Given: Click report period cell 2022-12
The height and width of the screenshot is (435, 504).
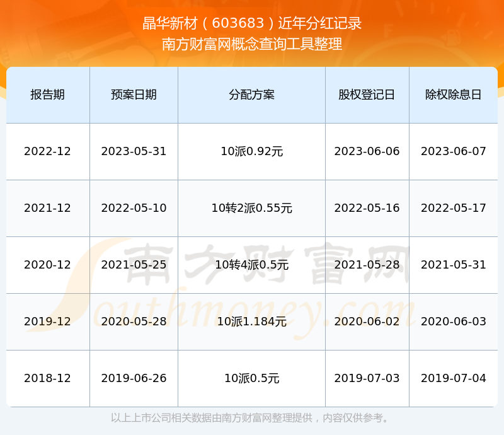Looking at the screenshot, I should [x=48, y=151].
